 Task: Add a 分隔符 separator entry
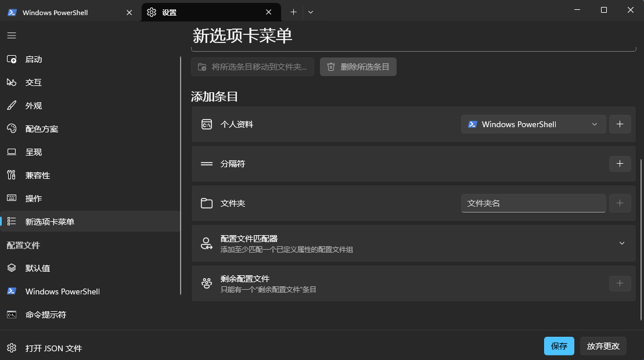620,164
